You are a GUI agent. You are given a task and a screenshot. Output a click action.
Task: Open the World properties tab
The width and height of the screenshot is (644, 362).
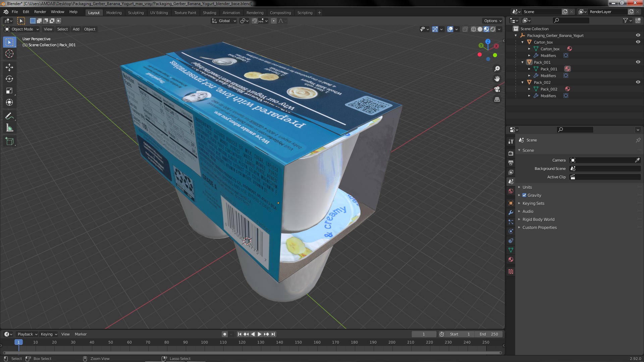click(511, 191)
